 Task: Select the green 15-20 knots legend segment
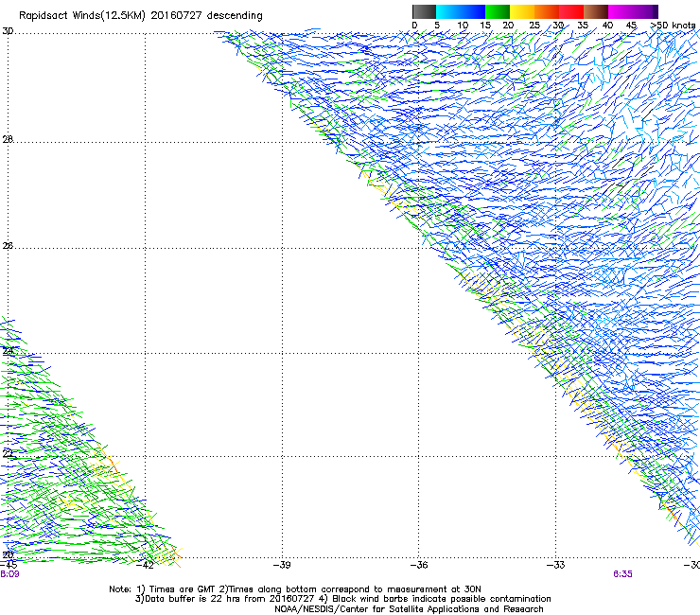[498, 11]
